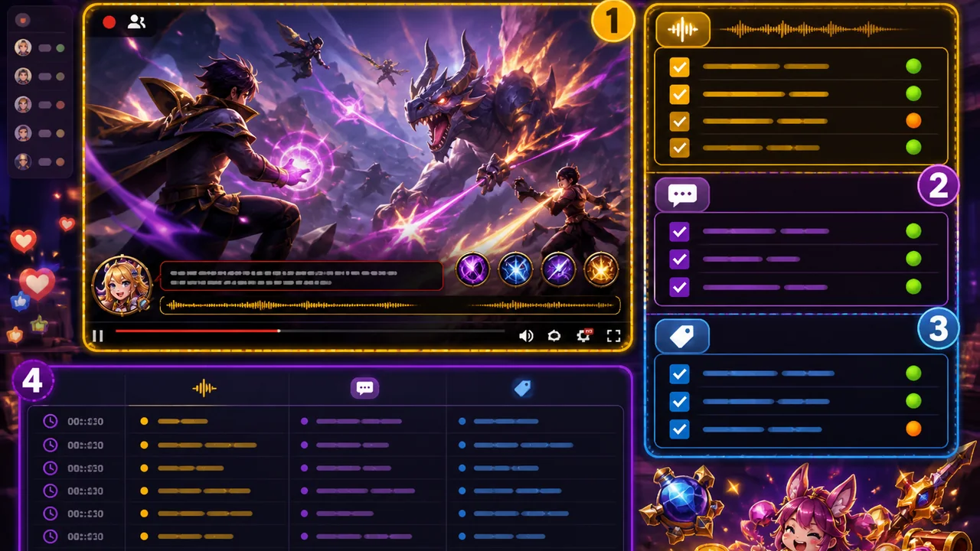Click the orange status dot in the tag panel
This screenshot has width=980, height=551.
pos(913,429)
